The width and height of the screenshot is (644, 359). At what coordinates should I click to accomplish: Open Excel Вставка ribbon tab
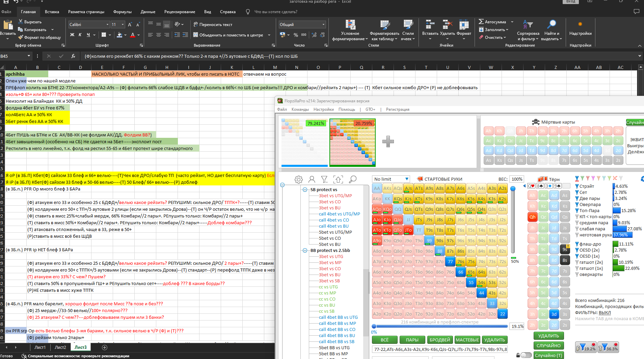(x=52, y=12)
